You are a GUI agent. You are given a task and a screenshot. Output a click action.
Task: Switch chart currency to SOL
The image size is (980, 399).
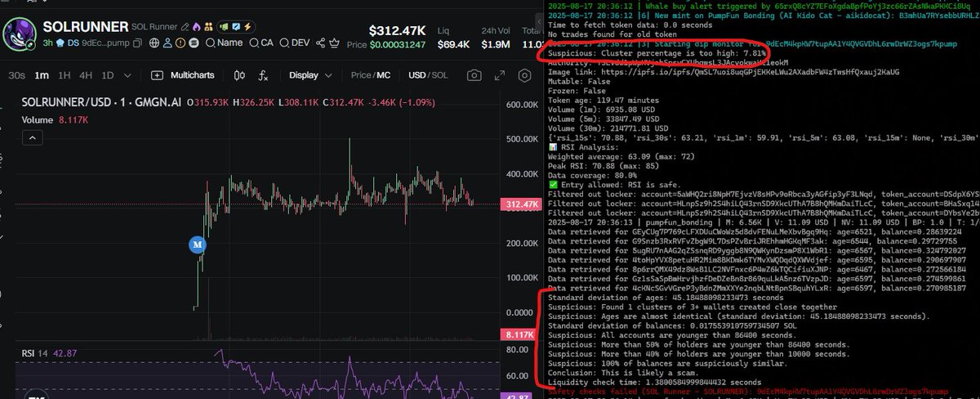(439, 75)
